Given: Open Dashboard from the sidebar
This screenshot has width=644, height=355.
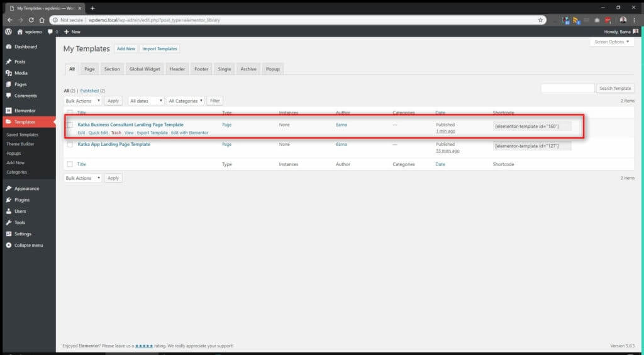Looking at the screenshot, I should coord(25,47).
